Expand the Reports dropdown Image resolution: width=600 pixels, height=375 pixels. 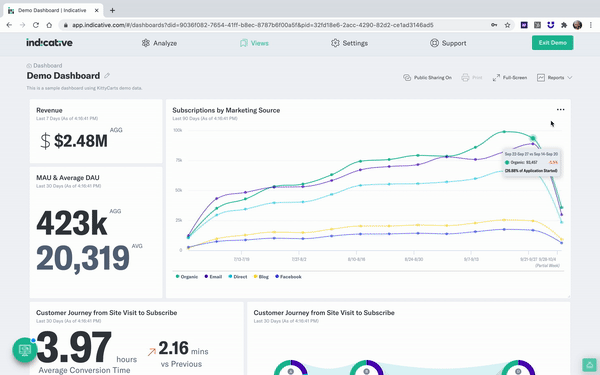click(554, 78)
